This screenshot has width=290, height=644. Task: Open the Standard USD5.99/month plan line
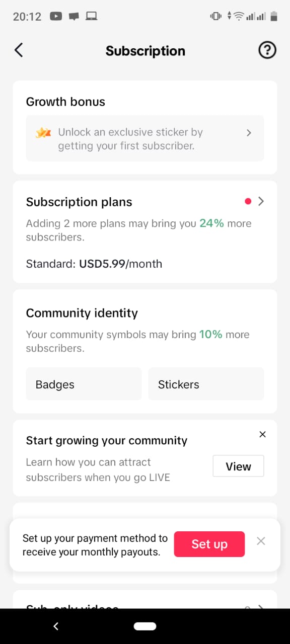(94, 264)
